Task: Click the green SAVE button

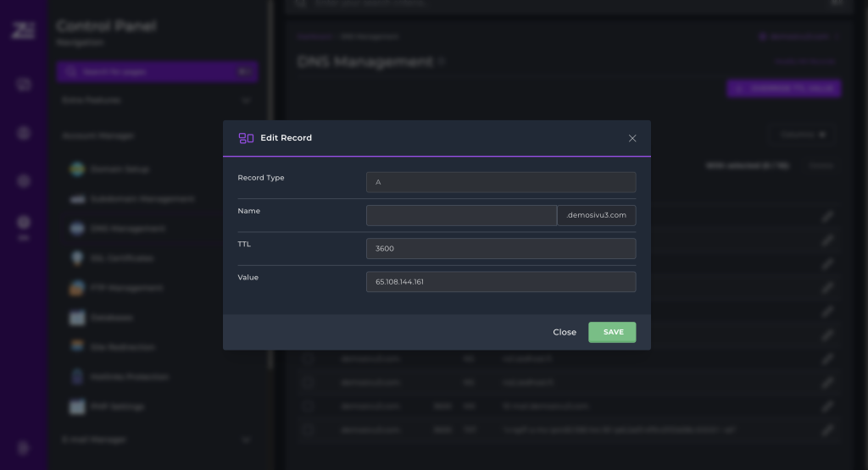Action: pyautogui.click(x=612, y=332)
